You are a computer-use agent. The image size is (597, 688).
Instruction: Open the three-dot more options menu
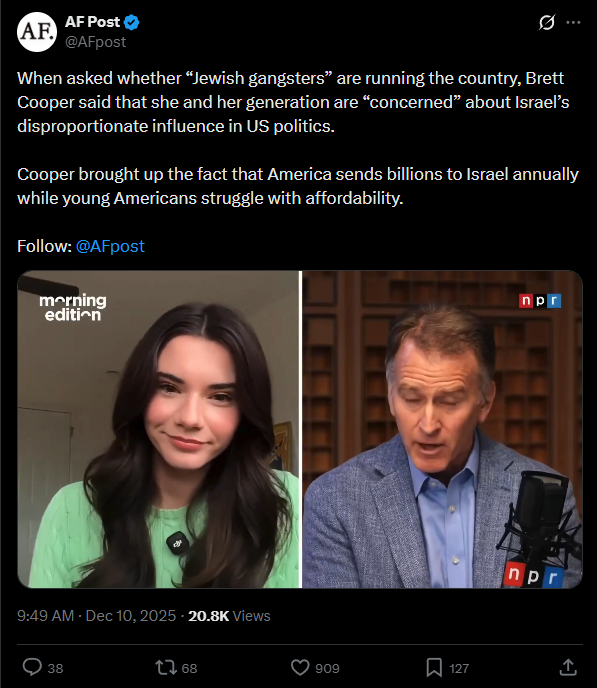click(x=573, y=22)
